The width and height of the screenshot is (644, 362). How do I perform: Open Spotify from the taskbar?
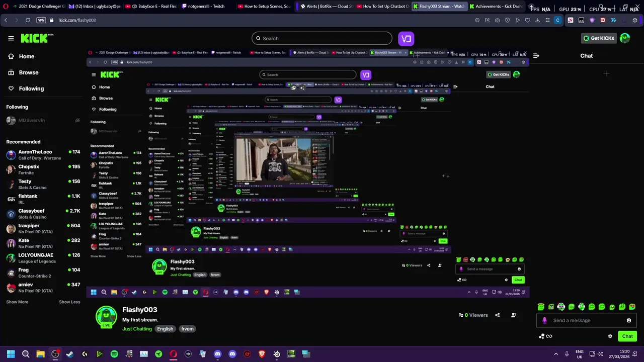(114, 354)
